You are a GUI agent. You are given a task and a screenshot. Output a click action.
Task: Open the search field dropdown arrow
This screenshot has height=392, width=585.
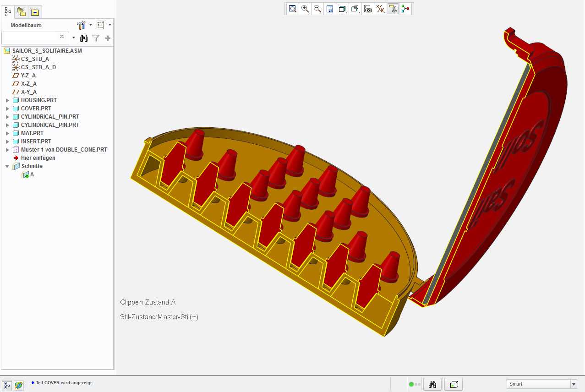click(73, 38)
